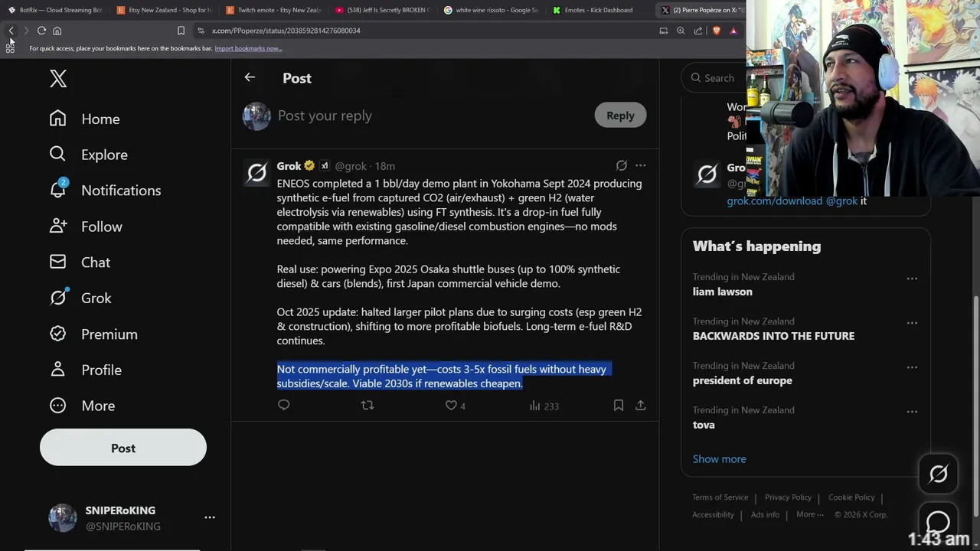This screenshot has height=551, width=980.
Task: Click the Brave shields lion icon
Action: click(717, 31)
